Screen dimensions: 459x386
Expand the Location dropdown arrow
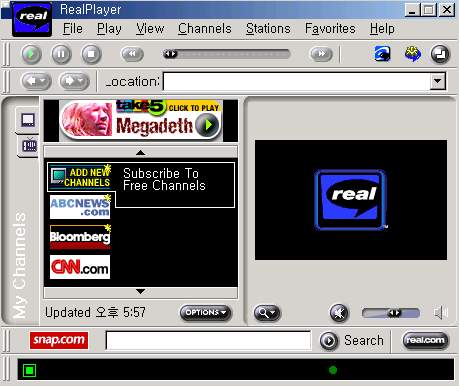coord(438,81)
